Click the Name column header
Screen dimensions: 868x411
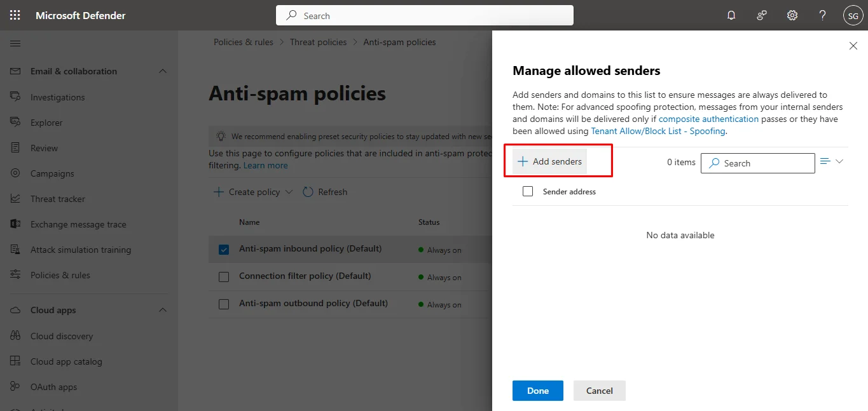pyautogui.click(x=249, y=222)
